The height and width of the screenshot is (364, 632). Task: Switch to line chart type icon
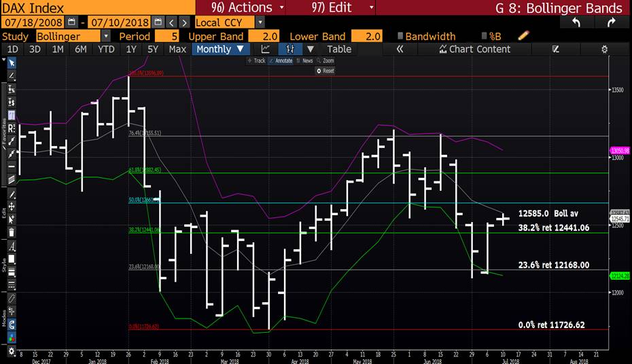tap(266, 49)
